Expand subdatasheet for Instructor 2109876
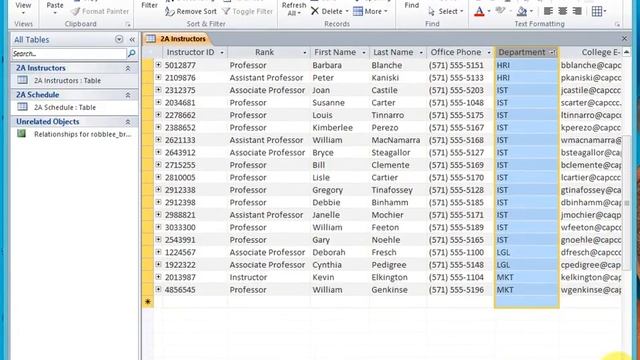This screenshot has height=360, width=640. pyautogui.click(x=158, y=77)
